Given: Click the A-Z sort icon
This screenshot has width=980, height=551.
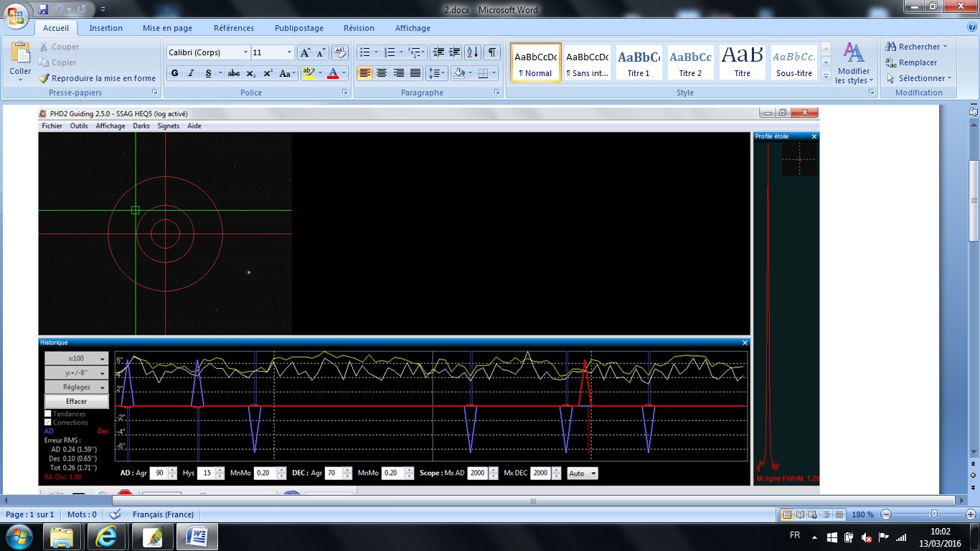Looking at the screenshot, I should (472, 52).
